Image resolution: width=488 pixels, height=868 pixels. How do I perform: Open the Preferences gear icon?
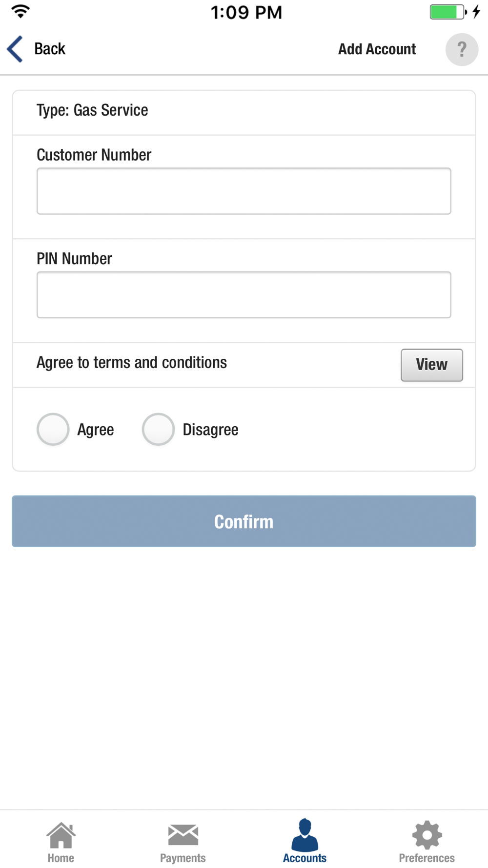[427, 835]
